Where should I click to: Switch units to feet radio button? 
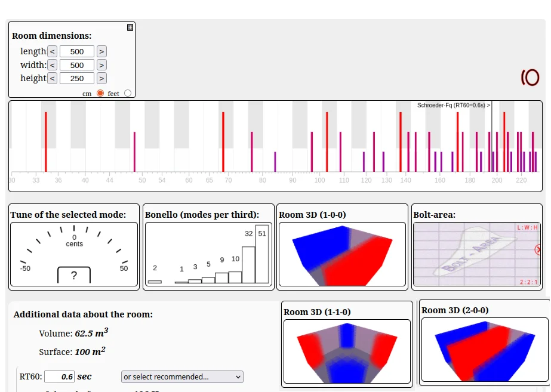click(x=128, y=93)
